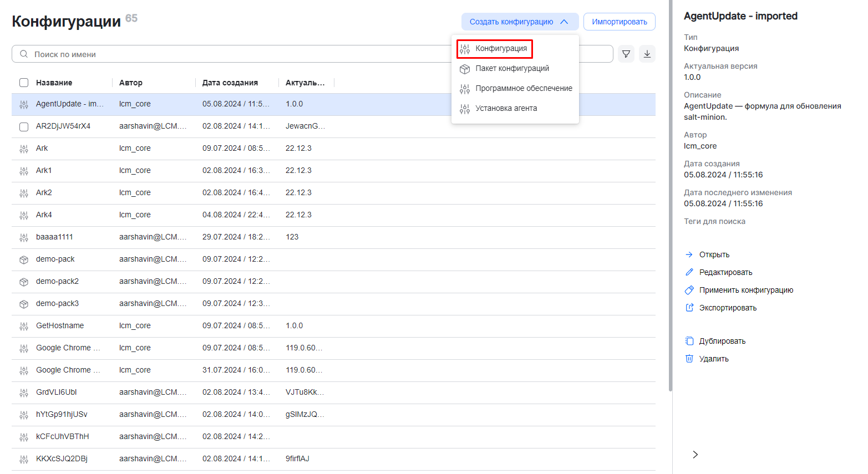Click the download icon next to filter

647,54
